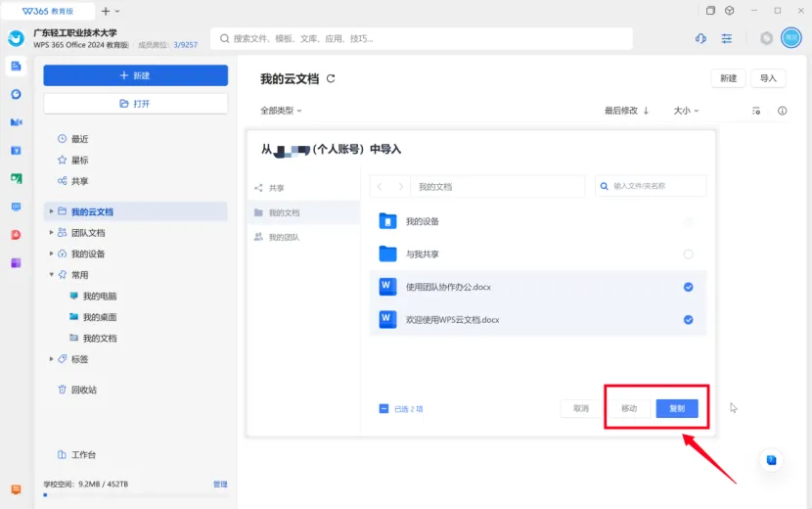Open the tab list dropdown arrow
Viewport: 812px width, 509px height.
click(117, 11)
